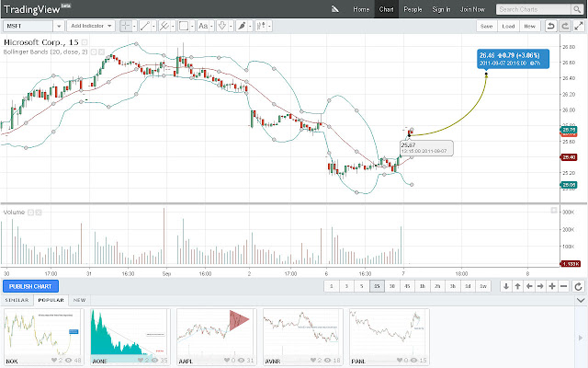Zoom out using minus icon
This screenshot has height=368, width=588.
563,286
